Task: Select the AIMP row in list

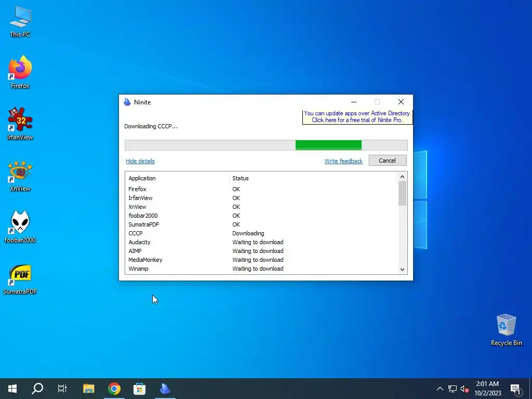Action: point(261,251)
